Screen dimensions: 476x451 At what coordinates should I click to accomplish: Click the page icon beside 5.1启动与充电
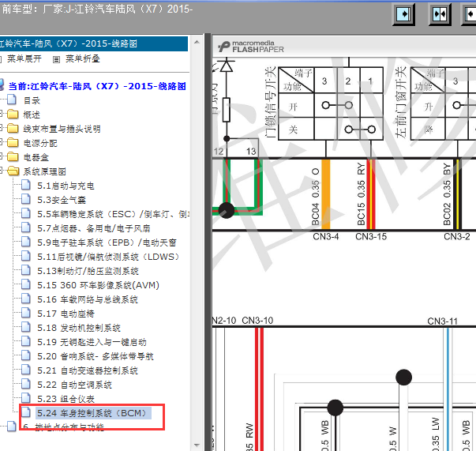(x=26, y=185)
